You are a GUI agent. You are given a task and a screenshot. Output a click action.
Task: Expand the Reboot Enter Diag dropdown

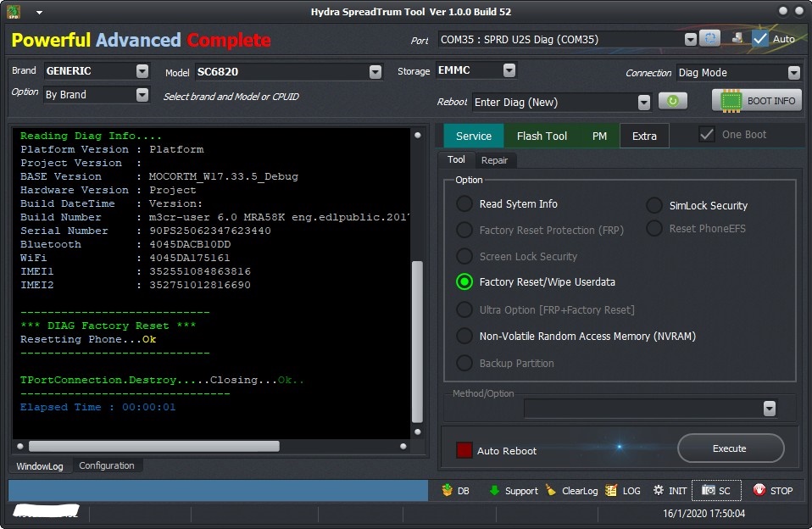click(643, 102)
